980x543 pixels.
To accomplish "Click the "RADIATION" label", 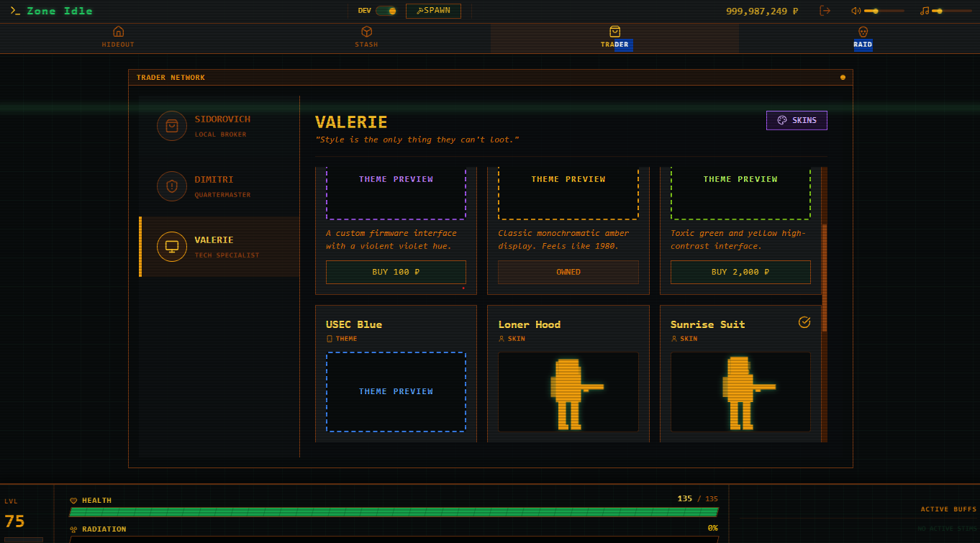I will pyautogui.click(x=104, y=529).
